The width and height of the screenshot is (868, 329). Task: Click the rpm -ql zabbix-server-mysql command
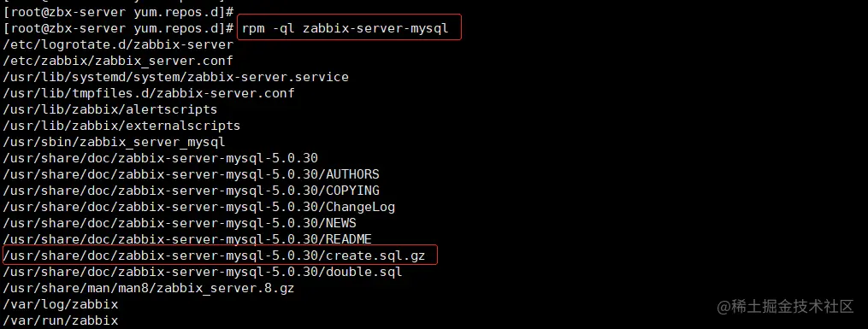[345, 27]
